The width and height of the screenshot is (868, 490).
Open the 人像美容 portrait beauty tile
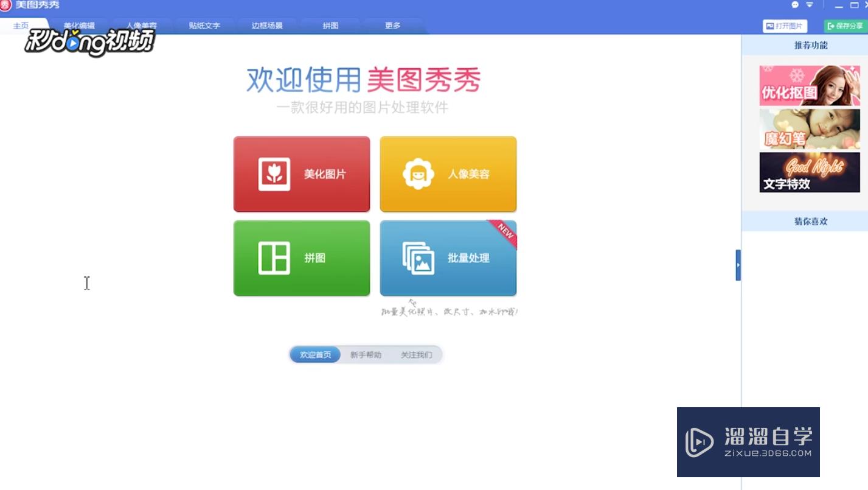(448, 174)
